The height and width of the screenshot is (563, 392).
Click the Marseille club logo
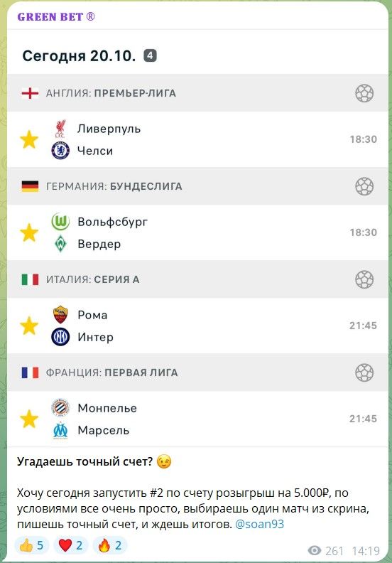point(60,430)
